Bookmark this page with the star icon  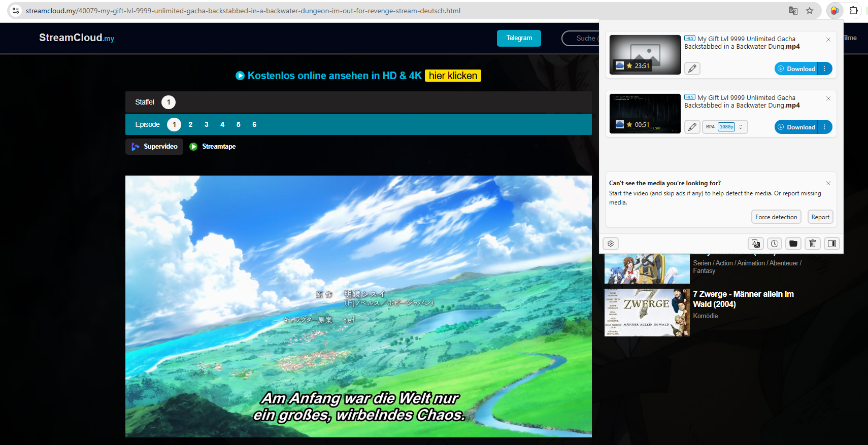coord(810,11)
